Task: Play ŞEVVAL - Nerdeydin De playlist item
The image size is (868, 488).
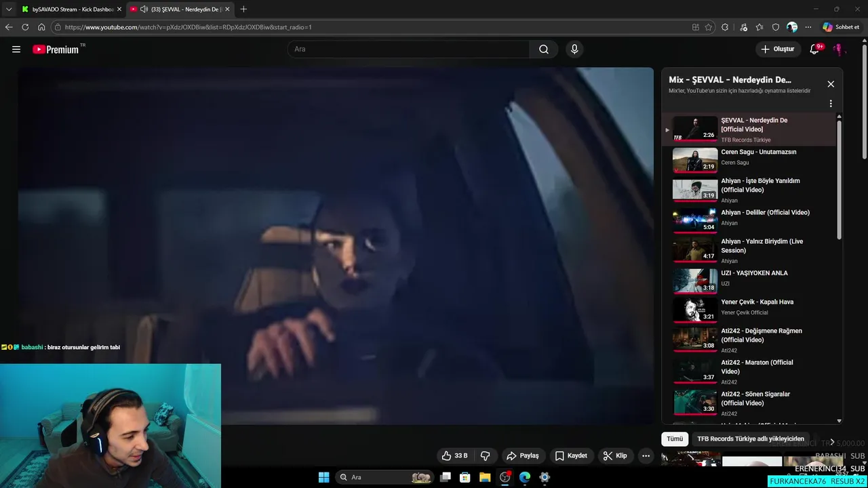Action: point(749,129)
